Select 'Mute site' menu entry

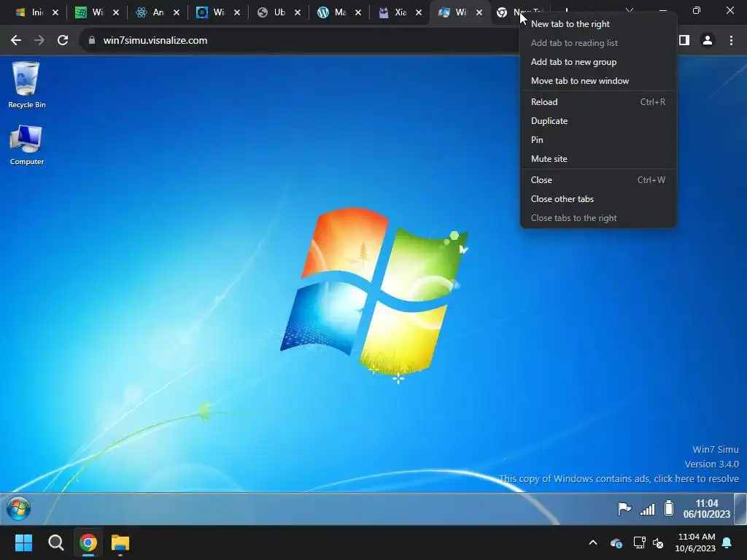[598, 159]
